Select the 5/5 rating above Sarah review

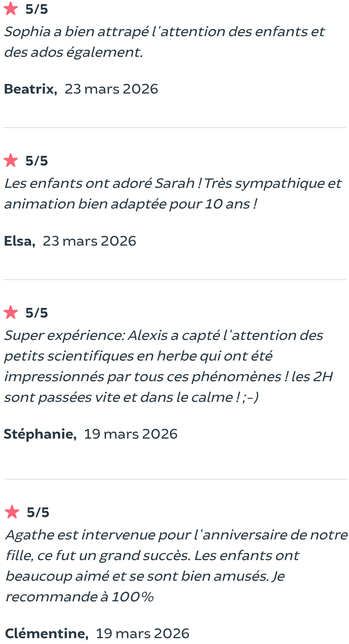tap(36, 161)
